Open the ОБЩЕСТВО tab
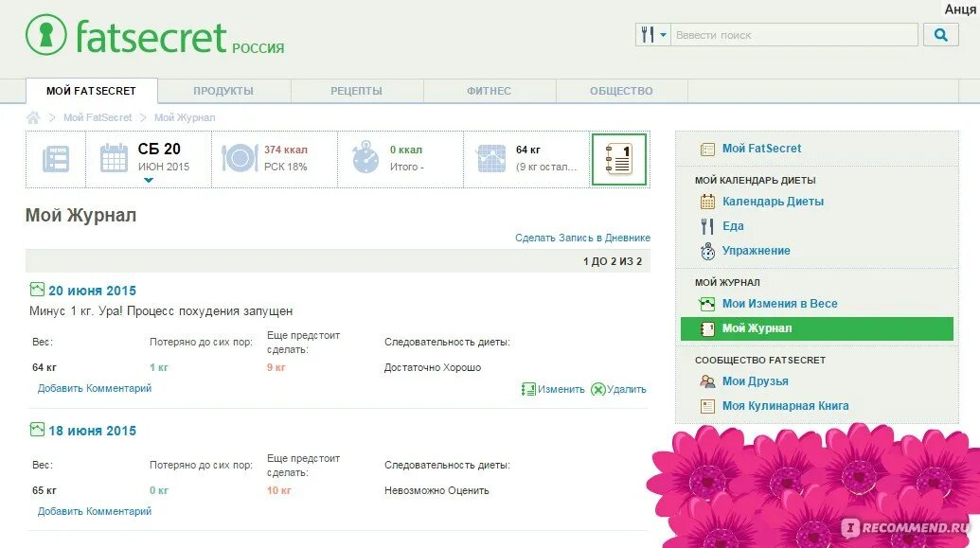The width and height of the screenshot is (980, 548). tap(621, 91)
